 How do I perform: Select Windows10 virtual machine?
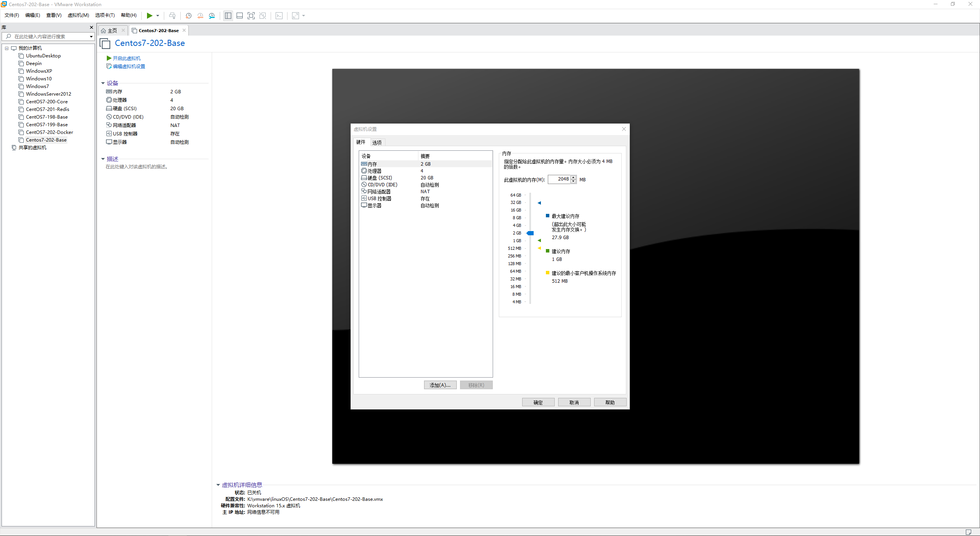pos(39,79)
